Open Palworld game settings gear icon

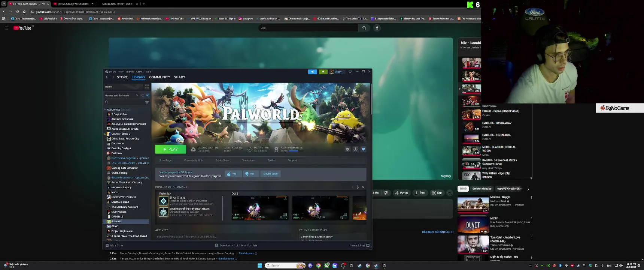347,149
